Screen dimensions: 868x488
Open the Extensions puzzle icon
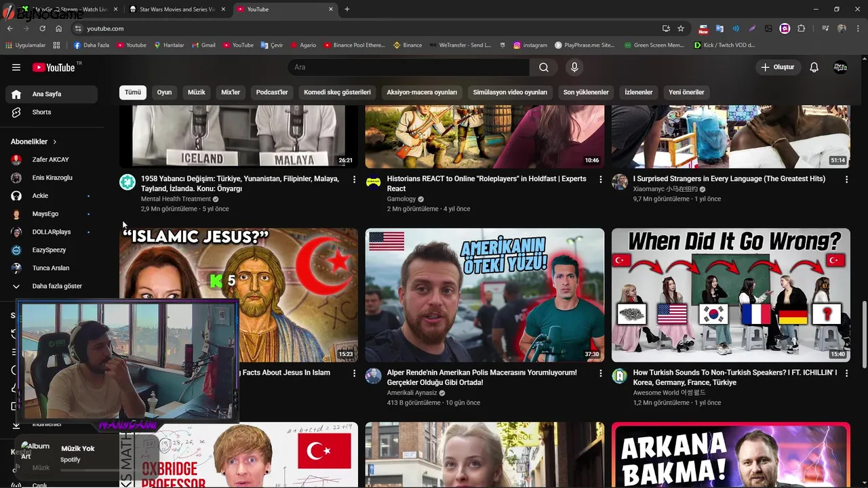pyautogui.click(x=802, y=28)
